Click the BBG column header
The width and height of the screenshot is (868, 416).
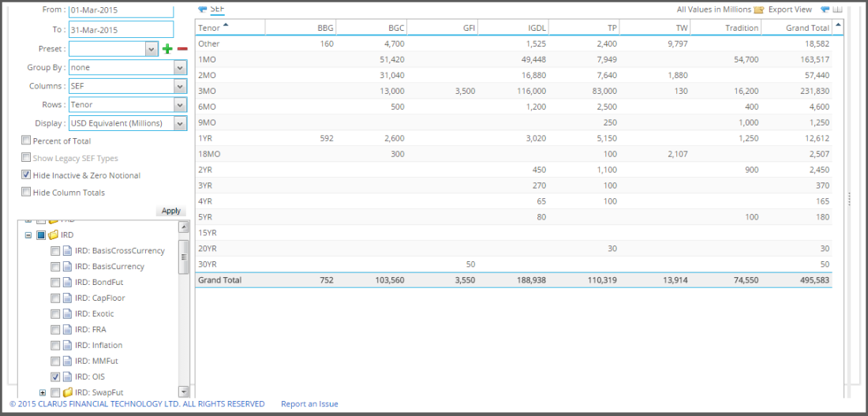[x=301, y=28]
